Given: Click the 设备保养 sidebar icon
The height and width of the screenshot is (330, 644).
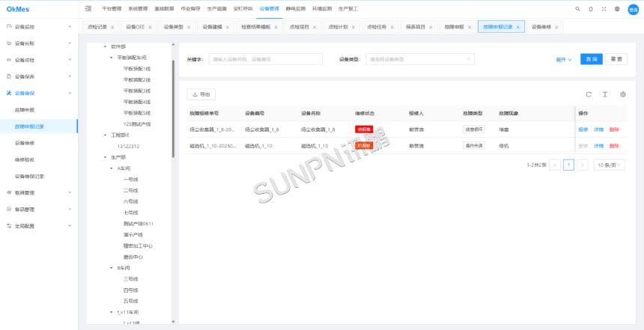Looking at the screenshot, I should (9, 76).
